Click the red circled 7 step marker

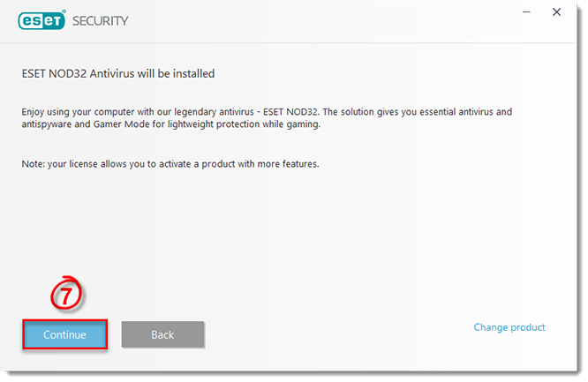tap(66, 294)
